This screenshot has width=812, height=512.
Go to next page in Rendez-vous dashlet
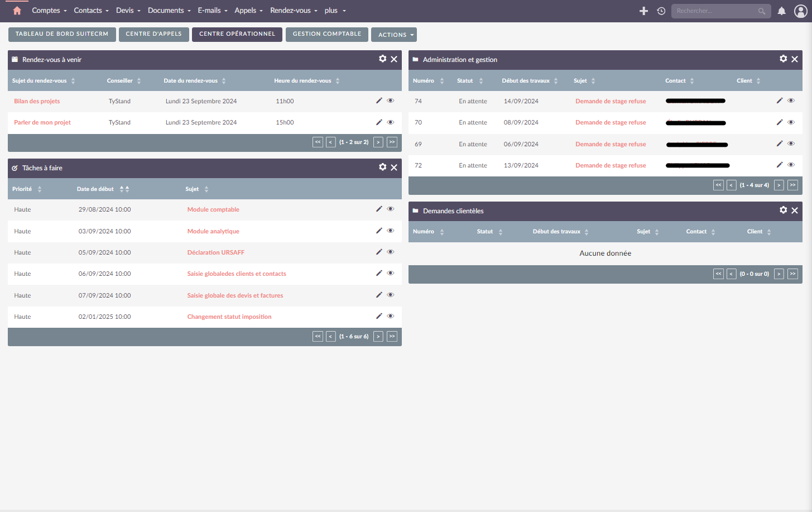coord(378,142)
